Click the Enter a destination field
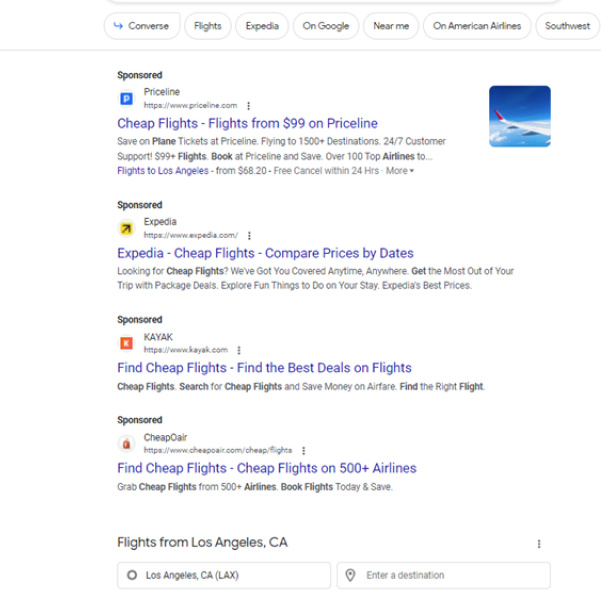Viewport: 601px width, 601px height. coord(443,575)
